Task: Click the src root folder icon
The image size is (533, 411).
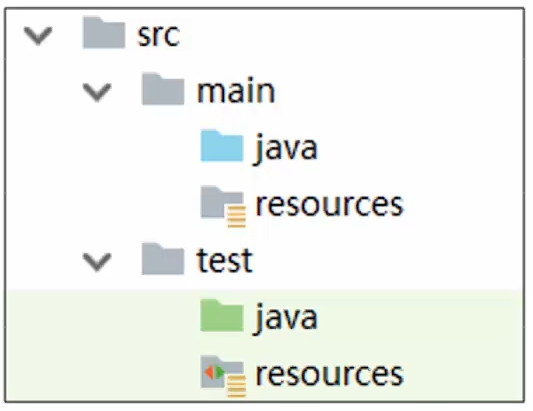Action: click(x=104, y=33)
